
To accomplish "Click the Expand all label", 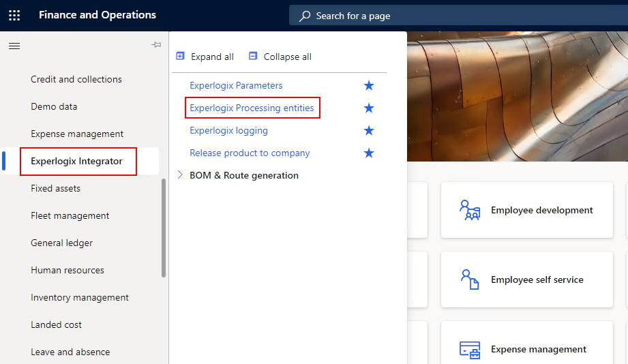I will [x=212, y=57].
